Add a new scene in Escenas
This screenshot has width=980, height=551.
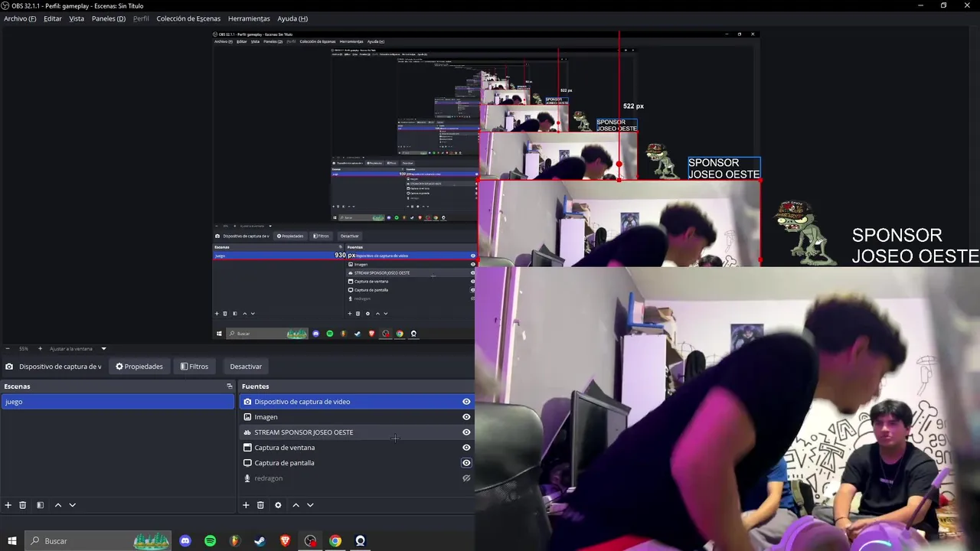click(8, 505)
